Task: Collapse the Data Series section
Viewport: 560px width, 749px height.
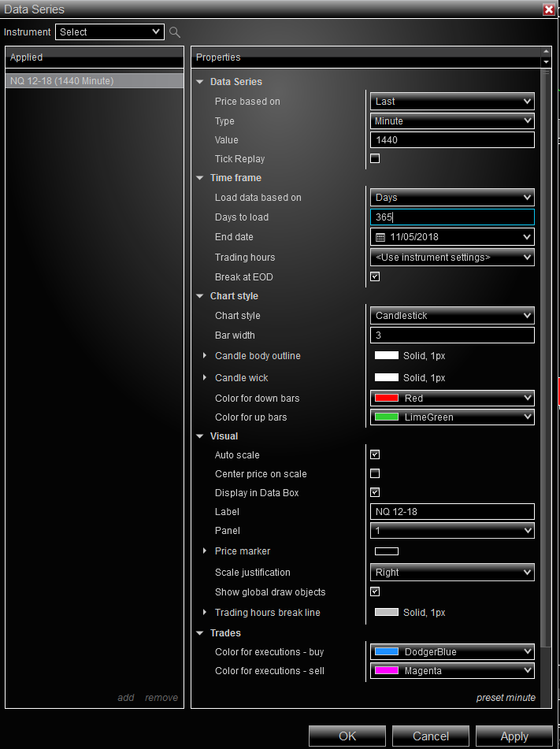Action: 200,82
